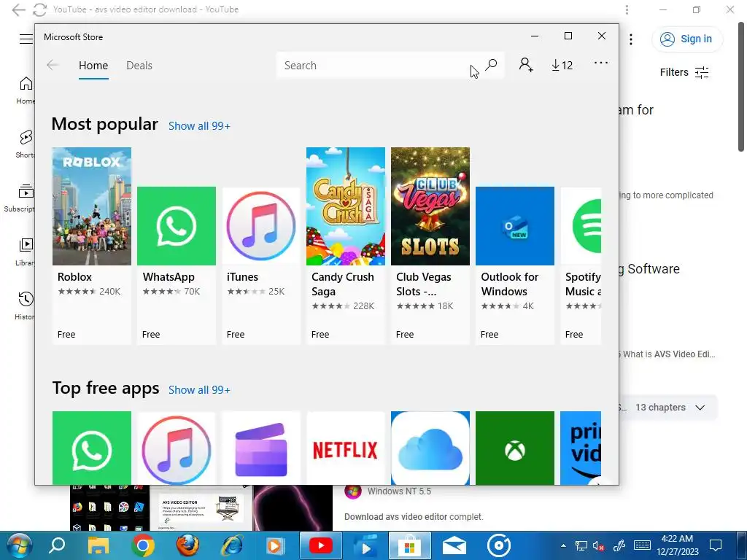Open the purple clapperboard app in Top free
This screenshot has height=560, width=747.
261,448
